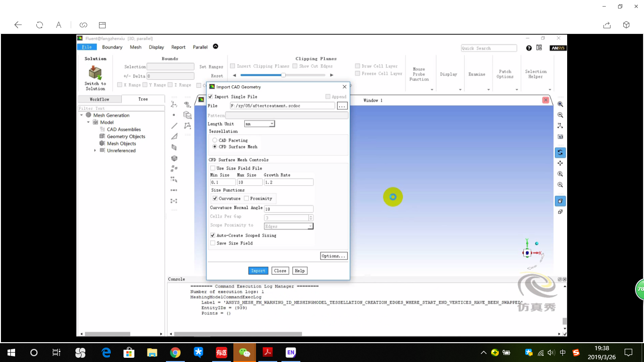Image resolution: width=644 pixels, height=362 pixels.
Task: Select the point selection filter icon
Action: coord(174,115)
